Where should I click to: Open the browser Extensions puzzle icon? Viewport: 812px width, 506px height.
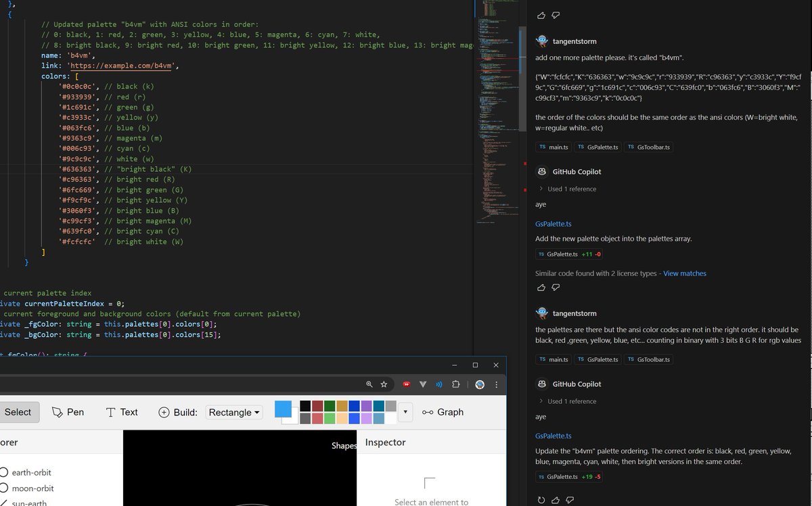click(x=455, y=384)
